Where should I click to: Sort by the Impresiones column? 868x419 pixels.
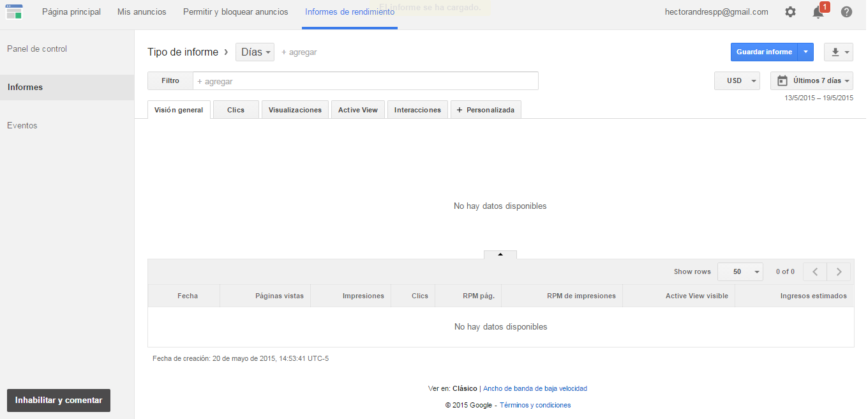click(363, 296)
